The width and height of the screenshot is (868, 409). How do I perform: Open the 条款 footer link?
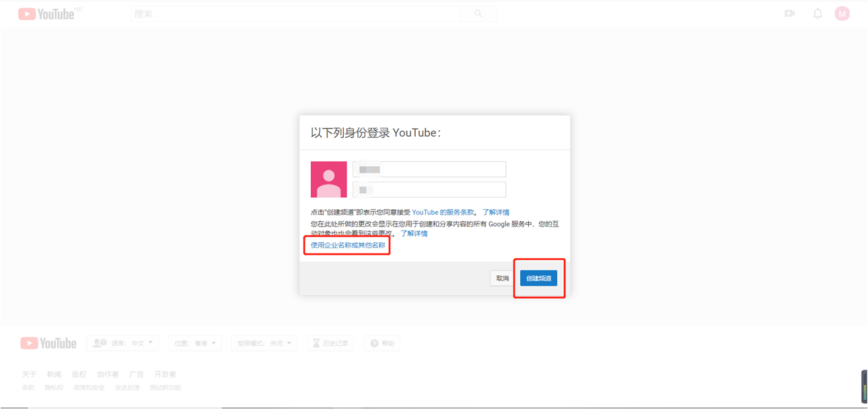[x=28, y=387]
